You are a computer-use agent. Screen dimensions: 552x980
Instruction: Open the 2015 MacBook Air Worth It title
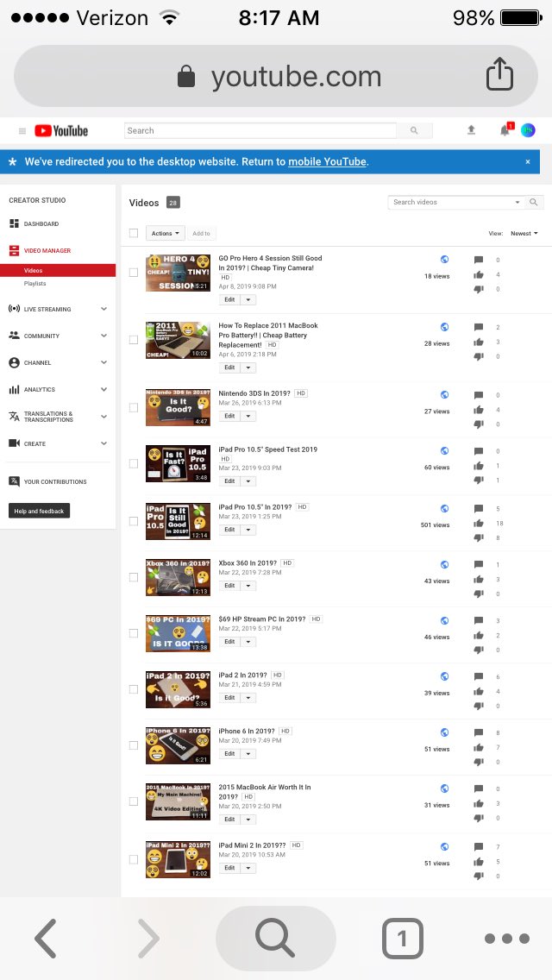pos(265,792)
